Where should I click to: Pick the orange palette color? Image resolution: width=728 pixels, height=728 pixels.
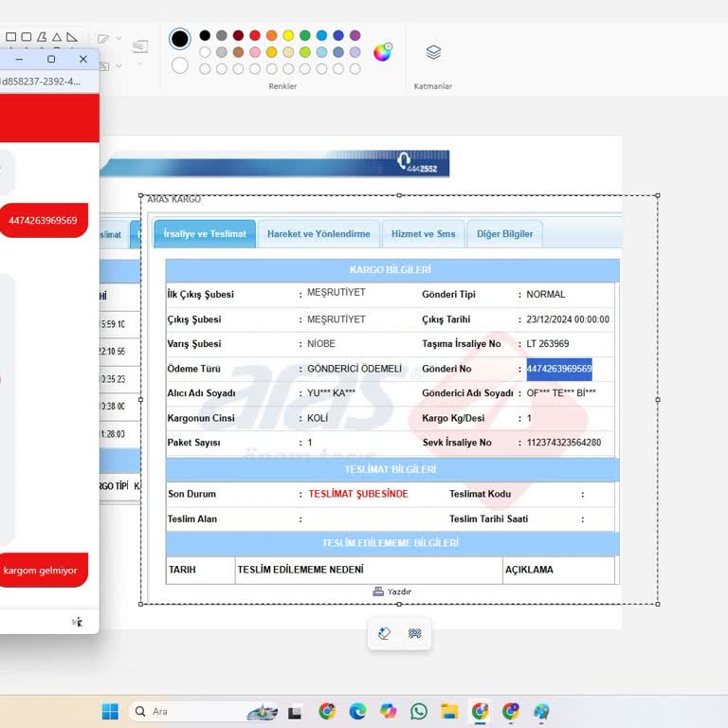point(272,35)
